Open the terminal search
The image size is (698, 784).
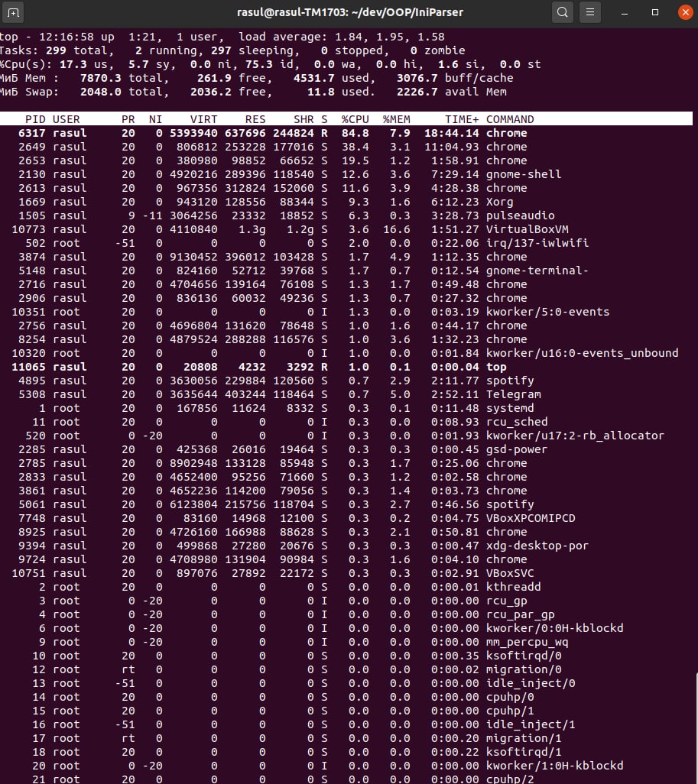pyautogui.click(x=563, y=12)
